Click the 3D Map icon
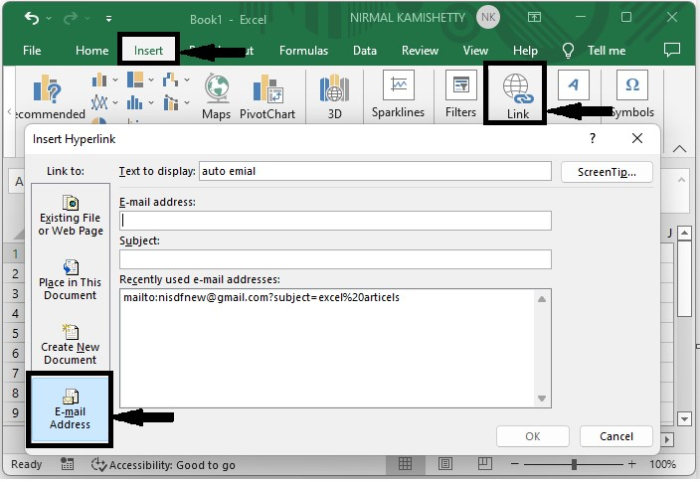The image size is (700, 482). [334, 88]
